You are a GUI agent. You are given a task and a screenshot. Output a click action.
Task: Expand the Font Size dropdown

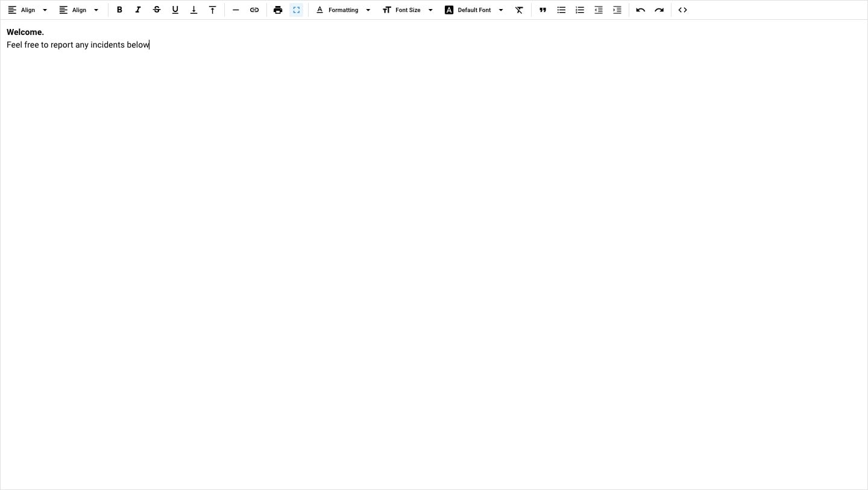(x=408, y=10)
